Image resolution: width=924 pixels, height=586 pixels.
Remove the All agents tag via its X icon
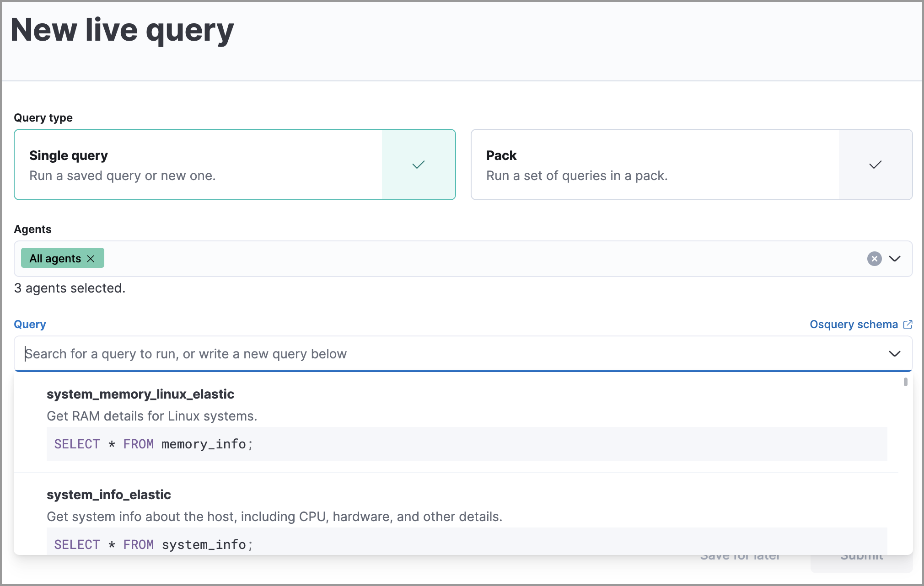point(91,258)
